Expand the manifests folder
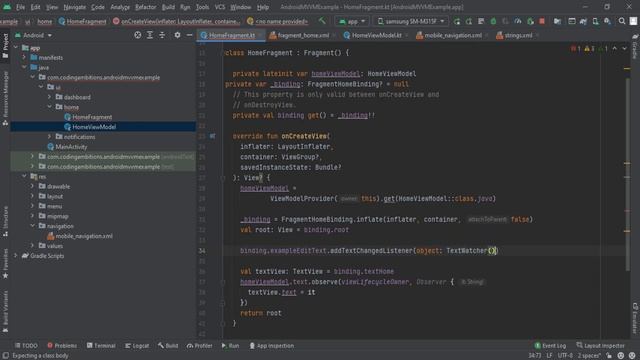The height and width of the screenshot is (360, 640). [24, 58]
